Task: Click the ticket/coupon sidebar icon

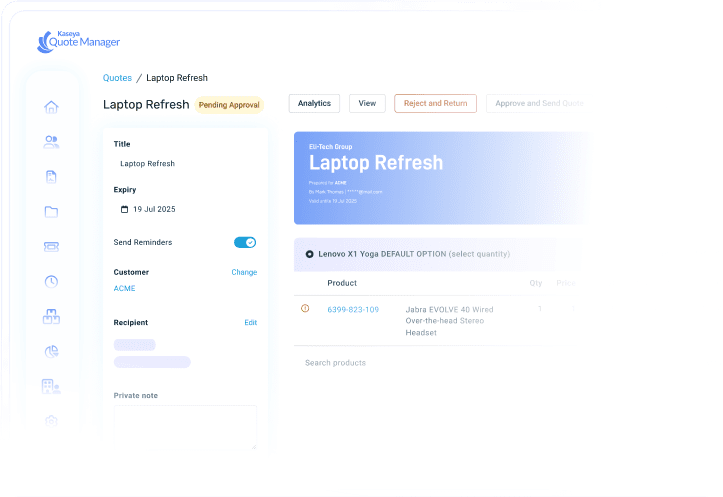Action: tap(51, 246)
